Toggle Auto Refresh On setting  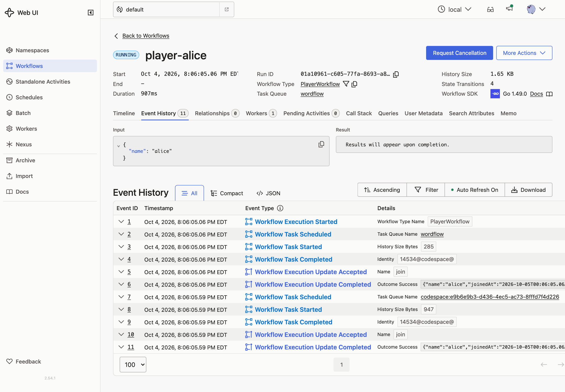click(474, 190)
